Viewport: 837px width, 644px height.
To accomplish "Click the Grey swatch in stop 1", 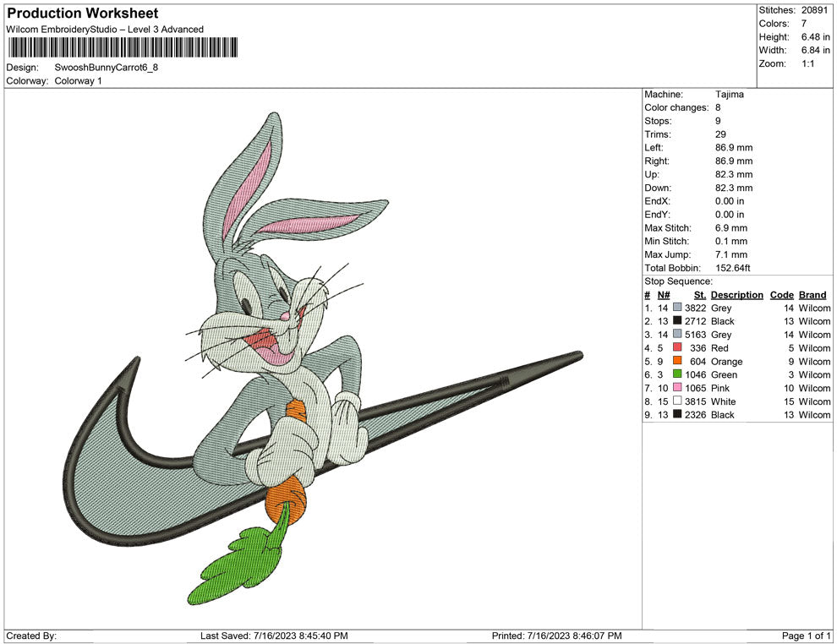I will point(676,308).
